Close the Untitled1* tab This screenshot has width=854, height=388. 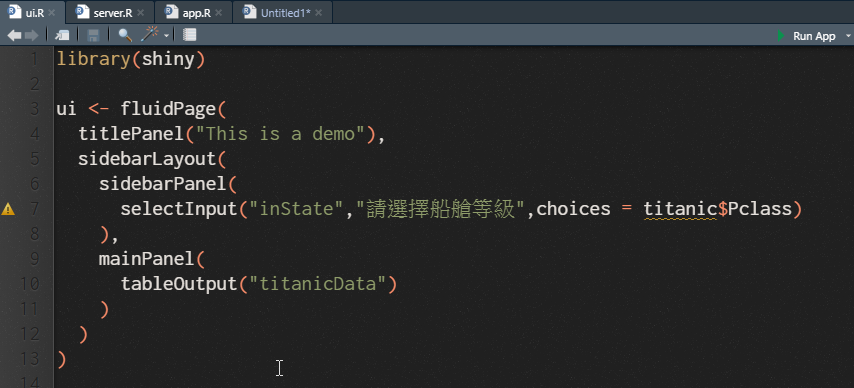[319, 13]
